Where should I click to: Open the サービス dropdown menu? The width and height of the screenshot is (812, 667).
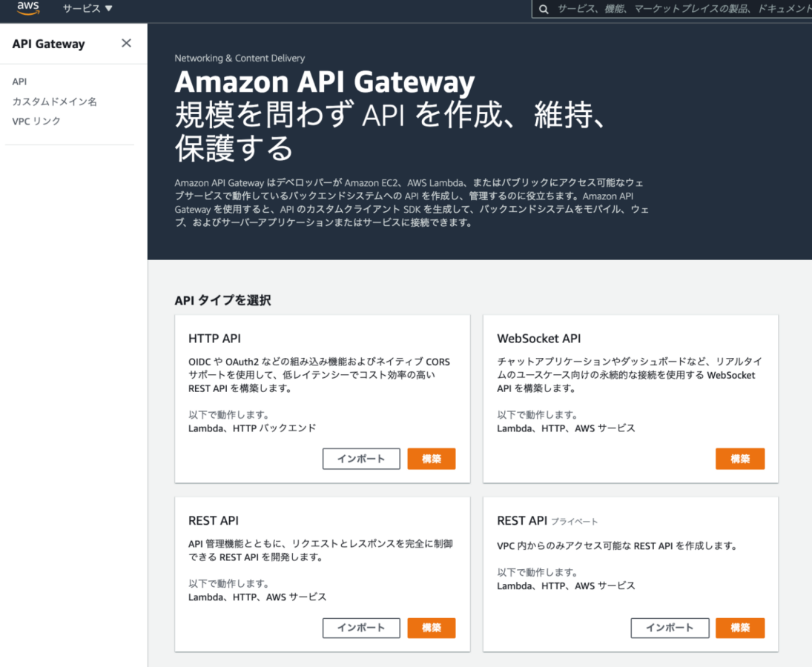[88, 9]
